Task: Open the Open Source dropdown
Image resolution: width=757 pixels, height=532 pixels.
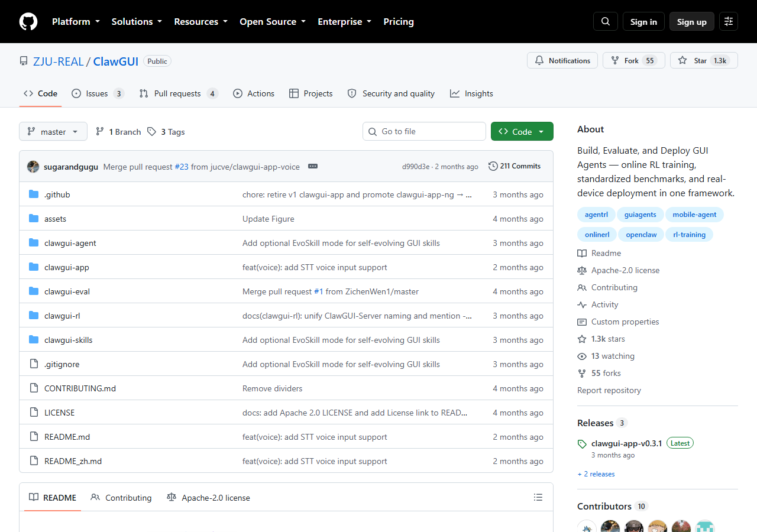Action: [x=273, y=21]
